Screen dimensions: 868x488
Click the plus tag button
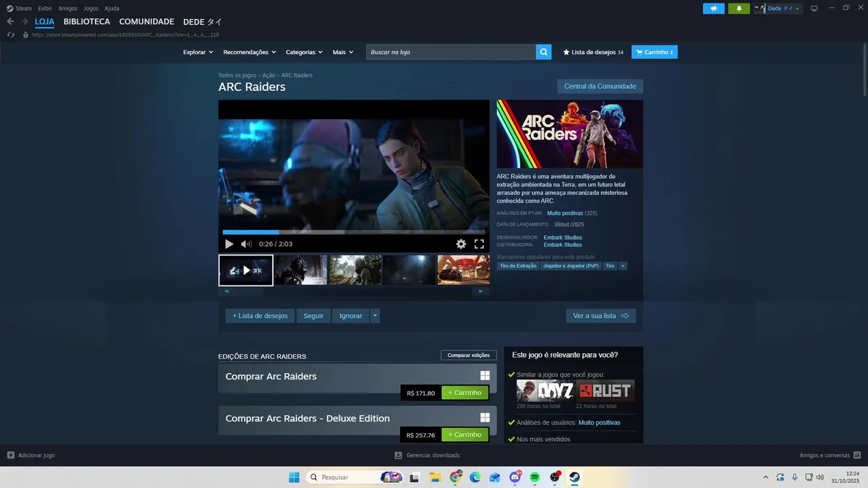point(623,266)
